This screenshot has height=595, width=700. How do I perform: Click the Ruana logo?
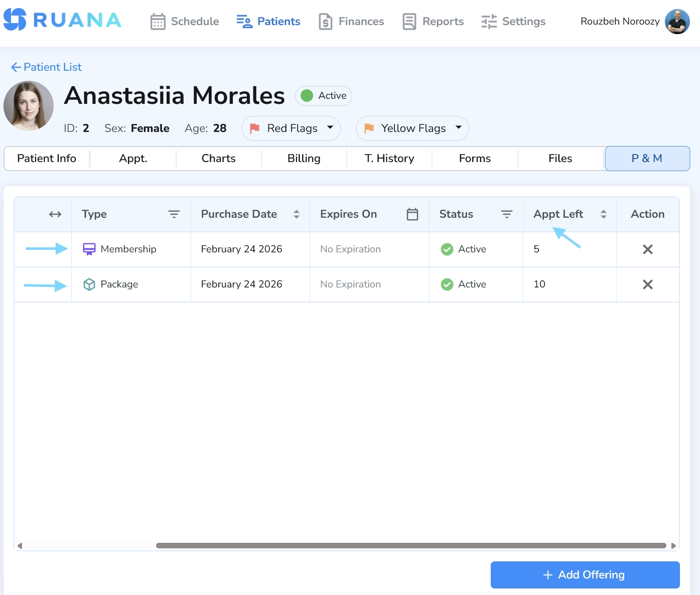63,20
